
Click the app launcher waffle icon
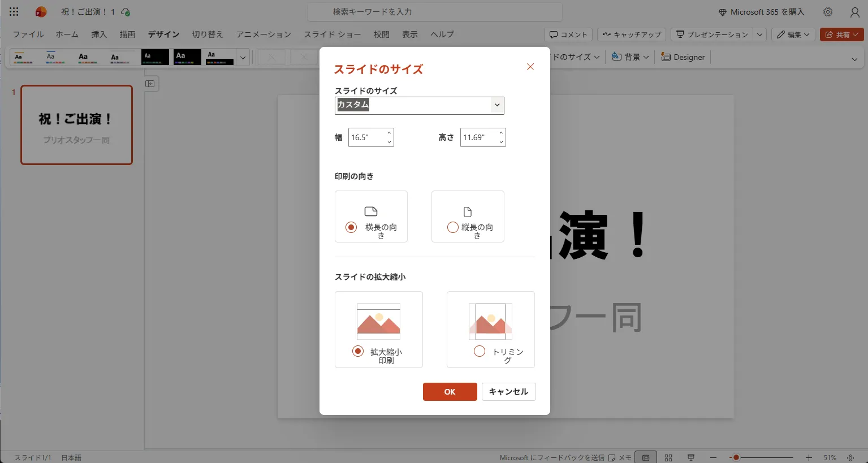(14, 12)
